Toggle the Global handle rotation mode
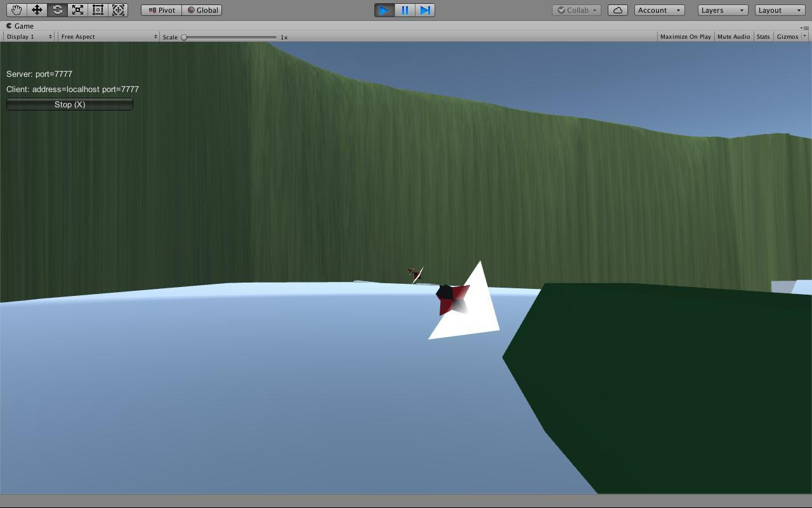 202,10
